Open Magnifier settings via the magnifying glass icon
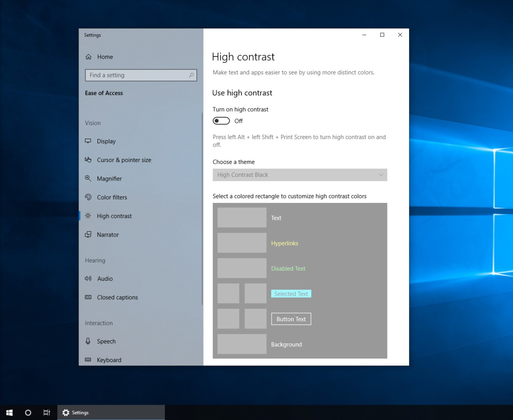 point(88,178)
